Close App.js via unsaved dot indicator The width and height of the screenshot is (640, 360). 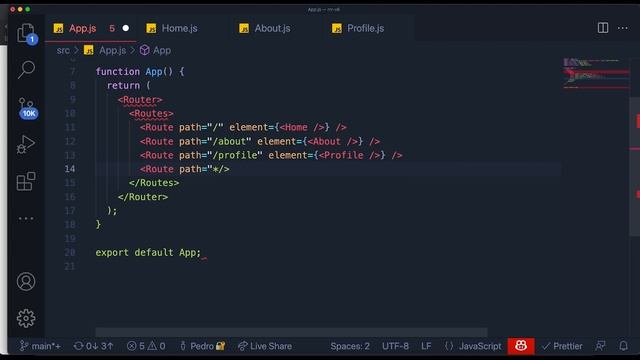point(126,28)
